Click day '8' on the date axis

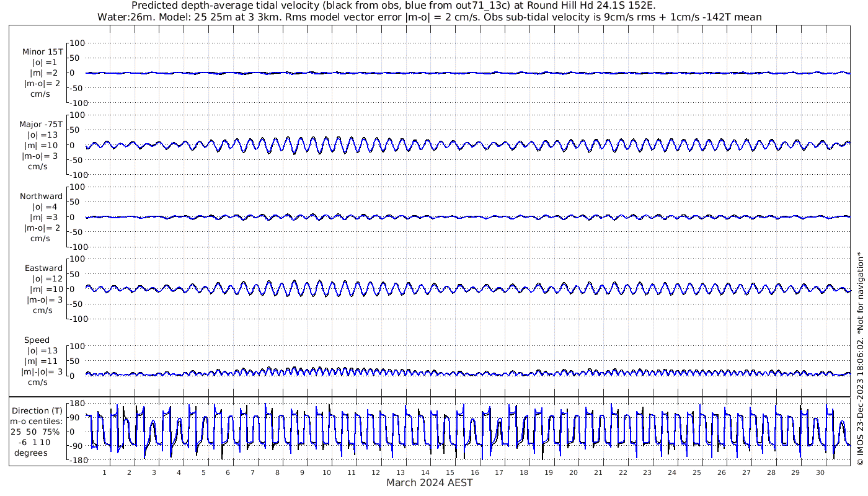277,472
